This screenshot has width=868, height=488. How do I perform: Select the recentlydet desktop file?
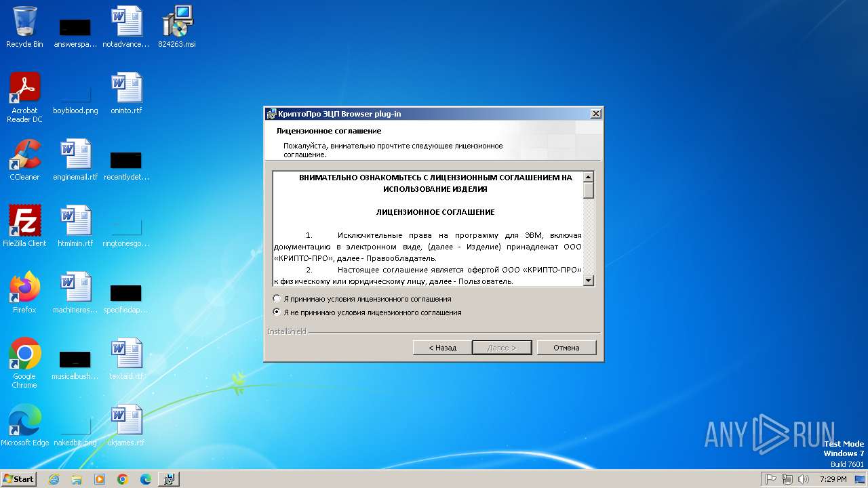tap(126, 165)
